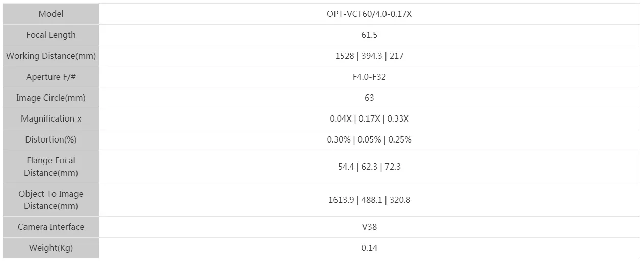The image size is (644, 261).
Task: Select flange distance values 54.4 | 62.3 | 72.3
Action: pyautogui.click(x=369, y=167)
